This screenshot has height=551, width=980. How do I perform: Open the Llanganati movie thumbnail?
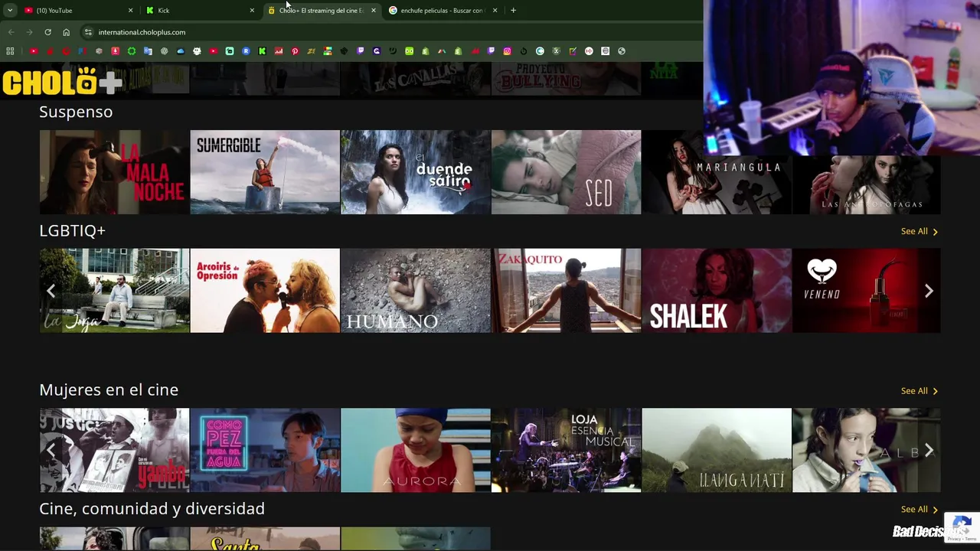point(717,451)
